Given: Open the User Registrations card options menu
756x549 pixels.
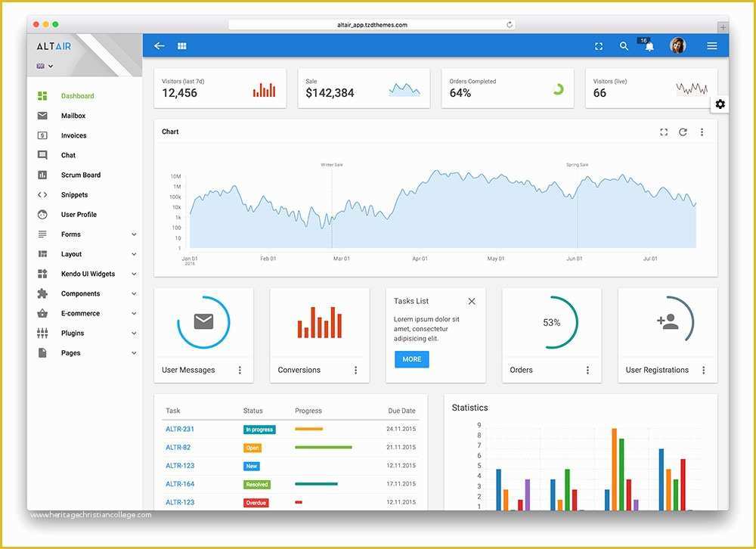Looking at the screenshot, I should pyautogui.click(x=703, y=370).
